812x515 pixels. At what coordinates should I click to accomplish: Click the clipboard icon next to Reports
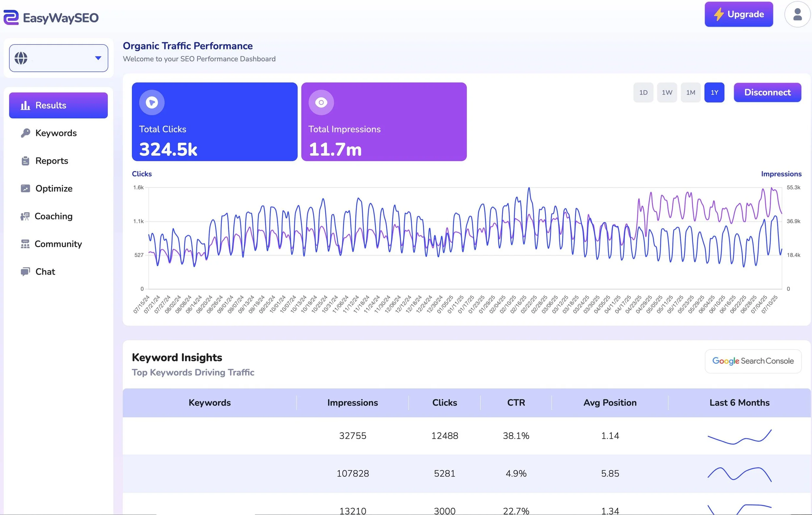[25, 161]
